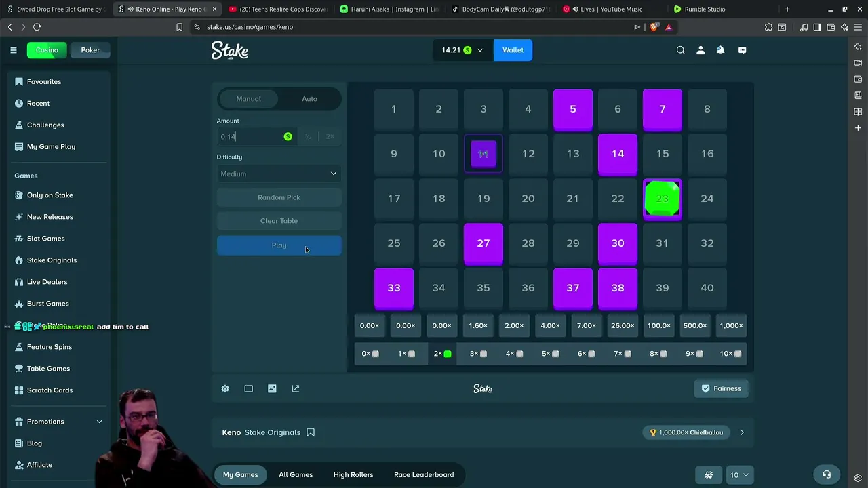Viewport: 868px width, 488px height.
Task: Toggle theatre mode rectangle icon
Action: (248, 388)
